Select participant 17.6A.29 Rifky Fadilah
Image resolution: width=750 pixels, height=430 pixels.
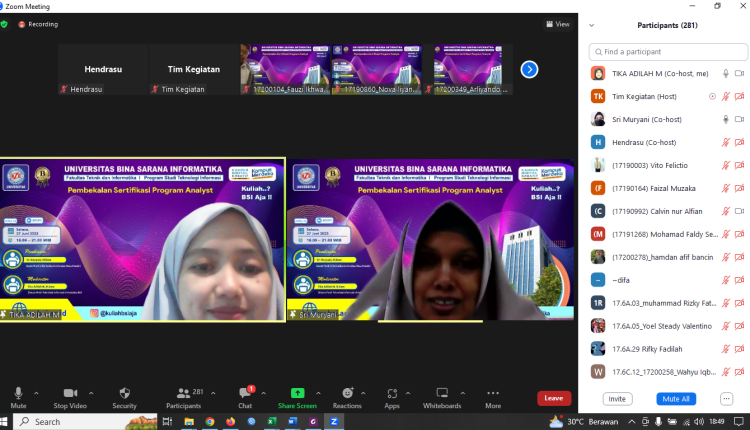click(668, 349)
